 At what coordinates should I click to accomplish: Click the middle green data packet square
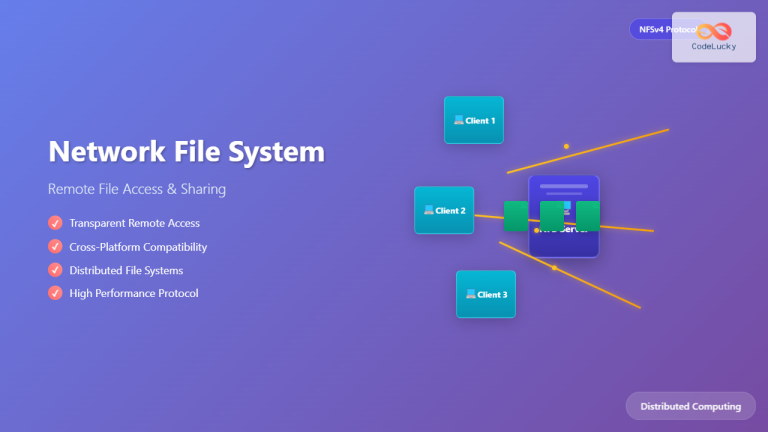pos(552,216)
